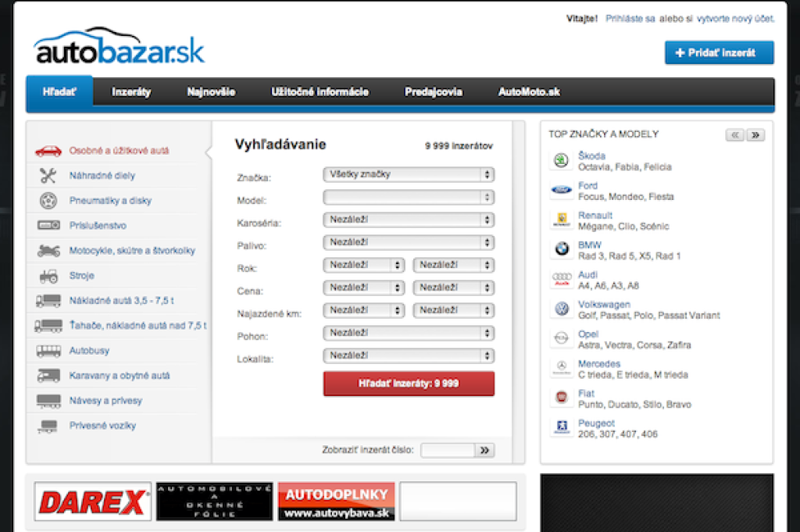The image size is (800, 532).
Task: Open the second Najazdené km dropdown
Action: click(x=454, y=310)
